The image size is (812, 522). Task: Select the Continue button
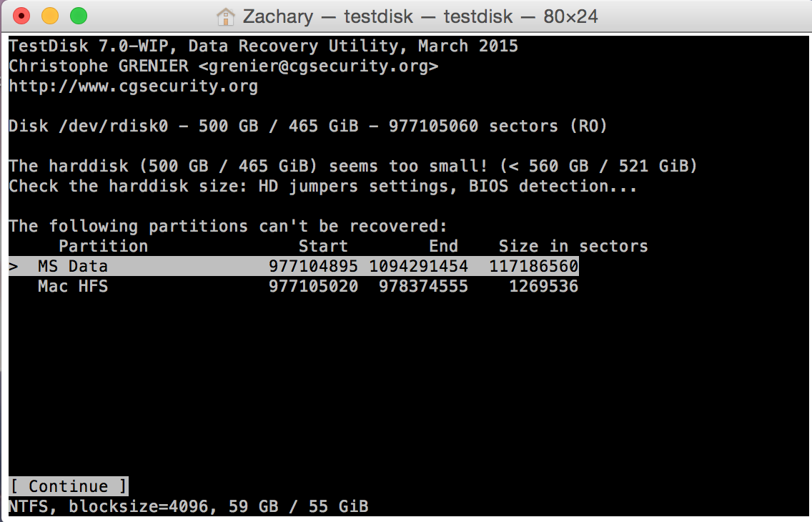(69, 486)
